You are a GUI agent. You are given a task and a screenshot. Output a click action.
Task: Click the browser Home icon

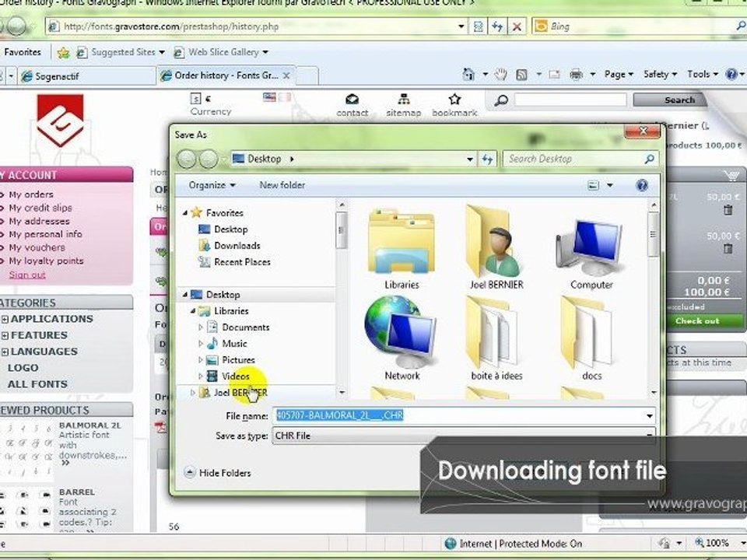click(x=468, y=75)
